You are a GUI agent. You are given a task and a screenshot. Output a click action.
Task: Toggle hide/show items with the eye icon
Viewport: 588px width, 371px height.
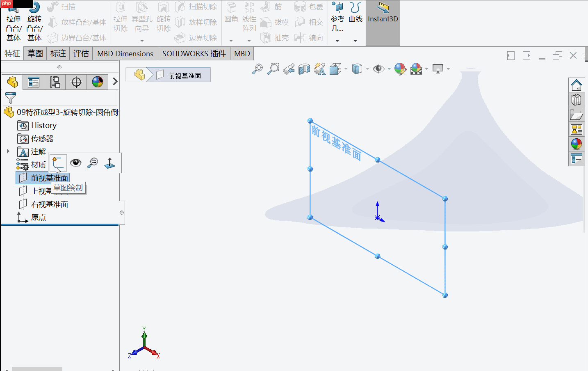(x=378, y=69)
